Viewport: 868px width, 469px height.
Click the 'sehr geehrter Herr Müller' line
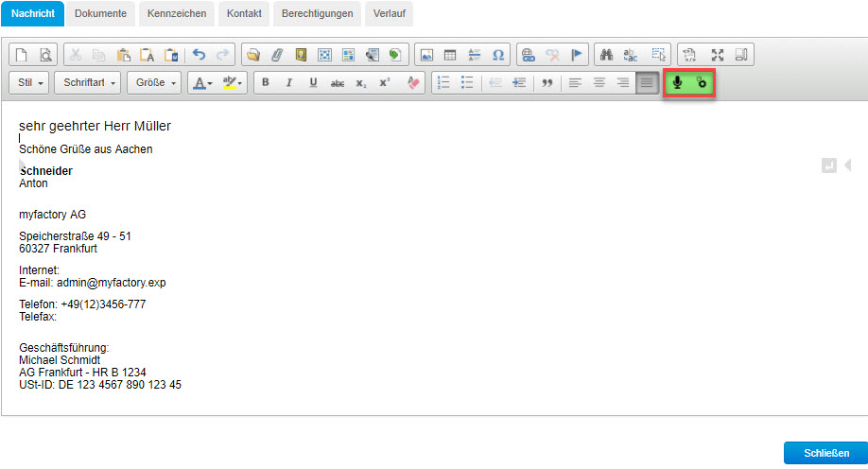tap(95, 126)
